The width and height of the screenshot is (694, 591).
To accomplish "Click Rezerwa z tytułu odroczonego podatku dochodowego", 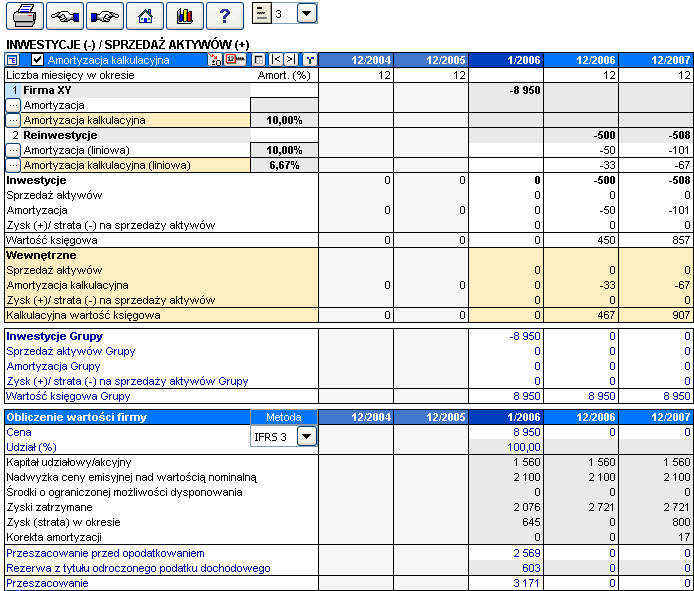I will pyautogui.click(x=138, y=568).
